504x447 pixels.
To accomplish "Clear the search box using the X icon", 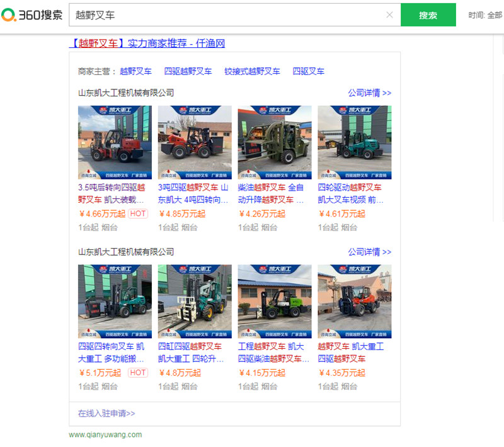I will [x=389, y=14].
